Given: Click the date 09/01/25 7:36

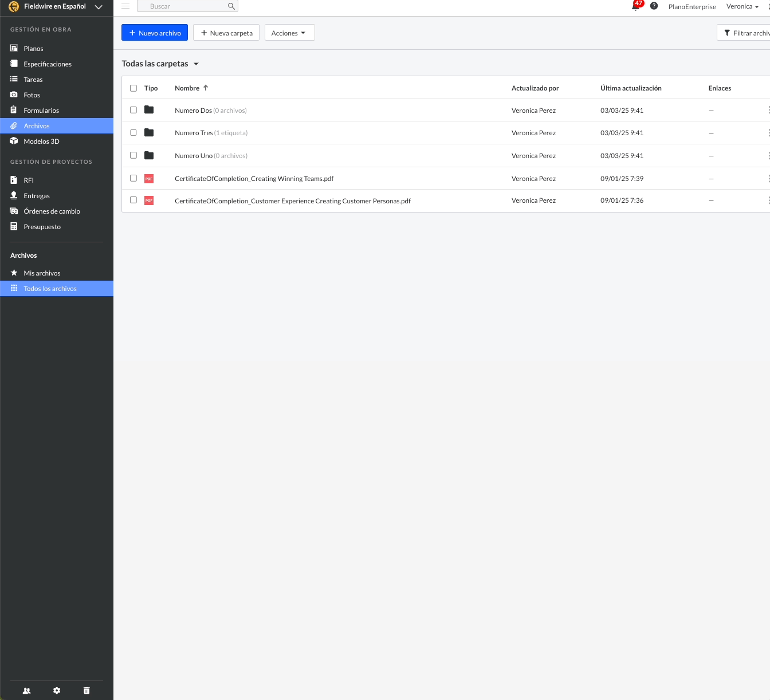Looking at the screenshot, I should pyautogui.click(x=622, y=200).
